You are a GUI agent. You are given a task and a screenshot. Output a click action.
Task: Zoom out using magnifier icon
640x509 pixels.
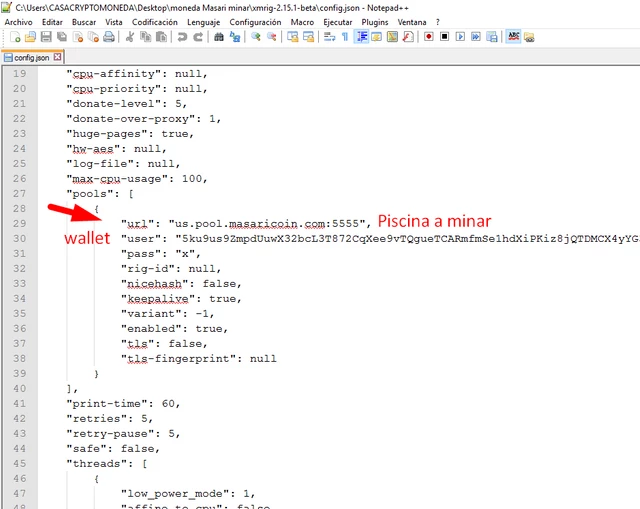[271, 37]
